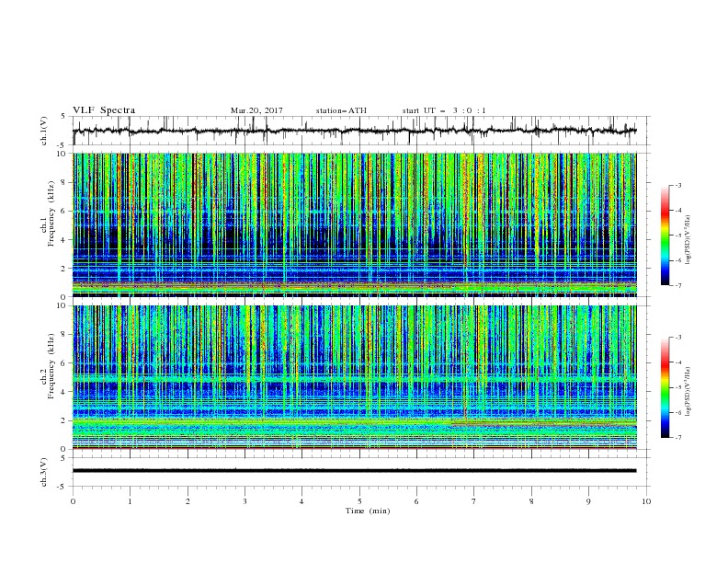Click the "-7" tick on upper color bar
The image size is (728, 563).
(x=678, y=285)
